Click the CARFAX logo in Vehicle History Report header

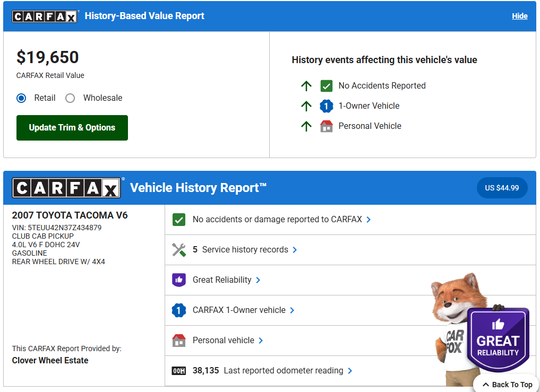(67, 188)
